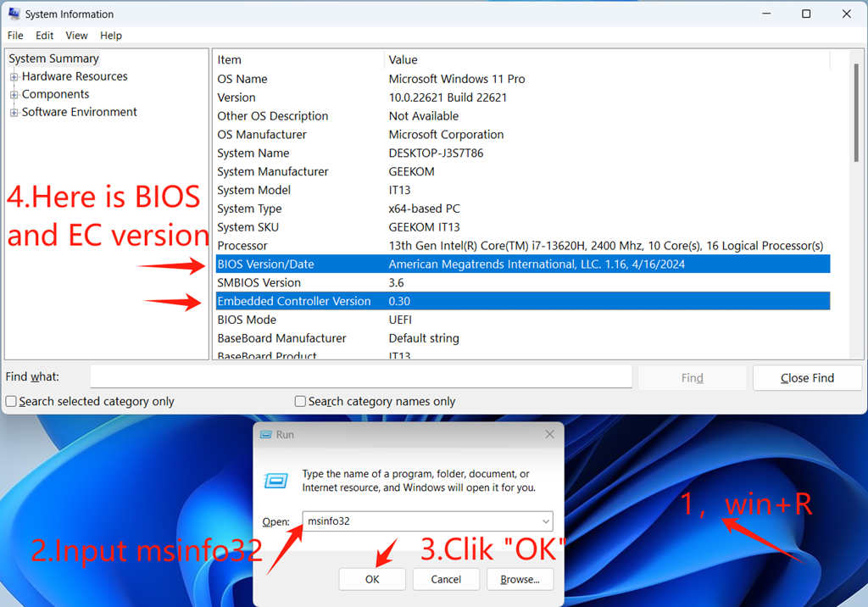868x607 pixels.
Task: Open the msinfo32 combo box dropdown
Action: (547, 521)
